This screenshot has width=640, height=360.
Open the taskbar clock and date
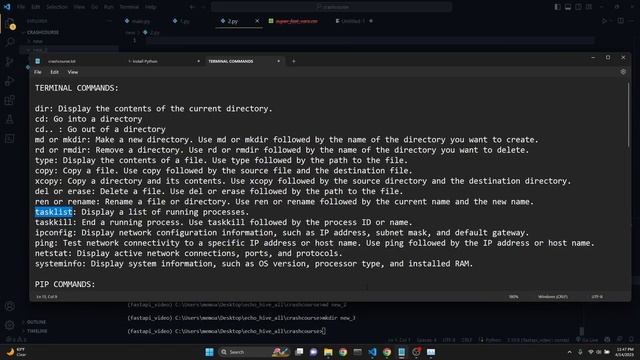click(625, 352)
